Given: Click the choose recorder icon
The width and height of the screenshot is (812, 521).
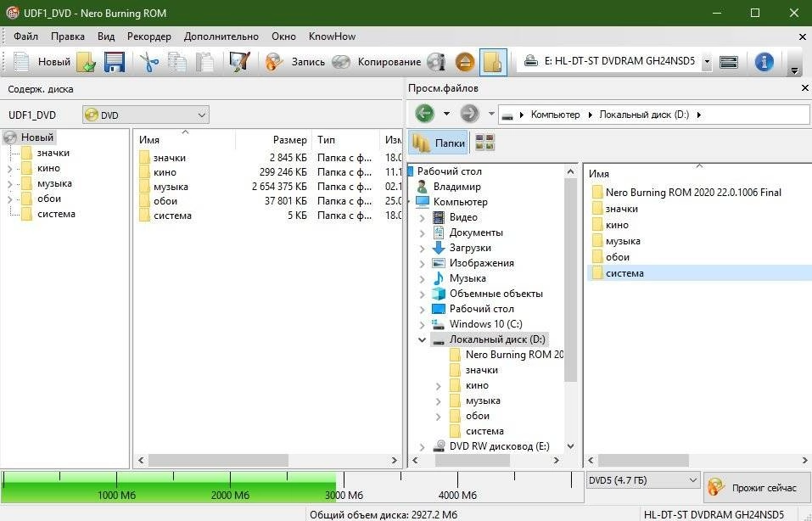Looking at the screenshot, I should point(729,62).
